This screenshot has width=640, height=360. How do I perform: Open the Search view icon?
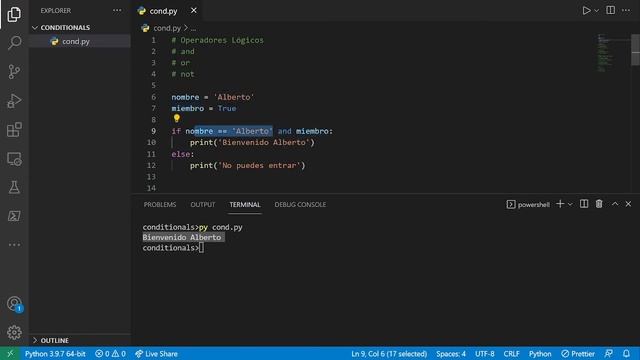14,43
